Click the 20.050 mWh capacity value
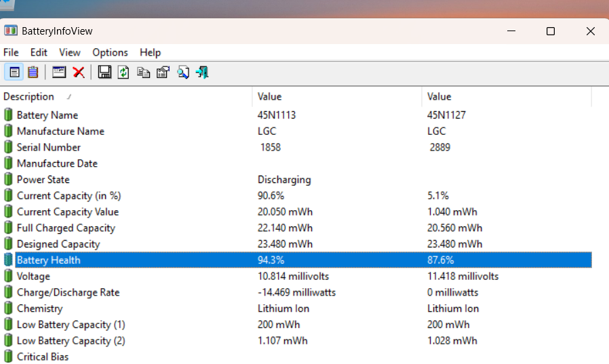This screenshot has height=364, width=609. 285,211
